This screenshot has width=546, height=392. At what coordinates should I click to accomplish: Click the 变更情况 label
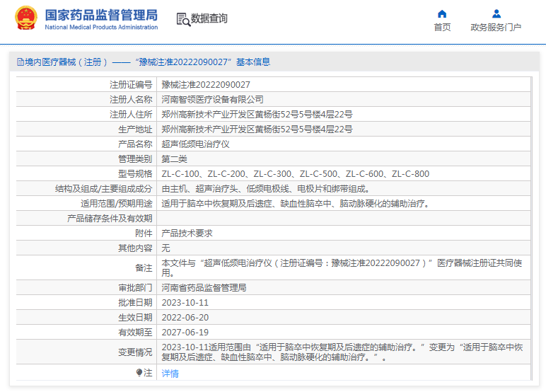click(x=135, y=352)
